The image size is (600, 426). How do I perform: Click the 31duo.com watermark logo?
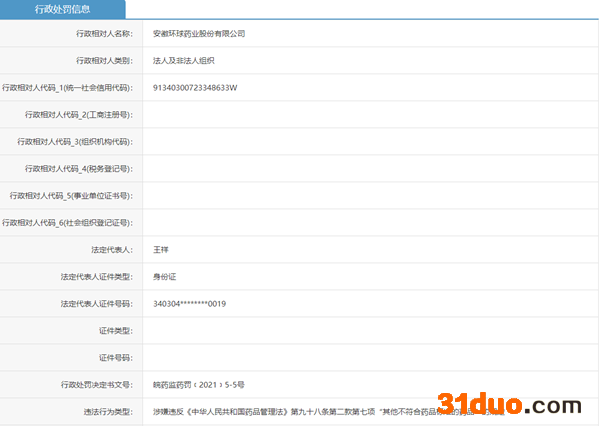pos(519,404)
